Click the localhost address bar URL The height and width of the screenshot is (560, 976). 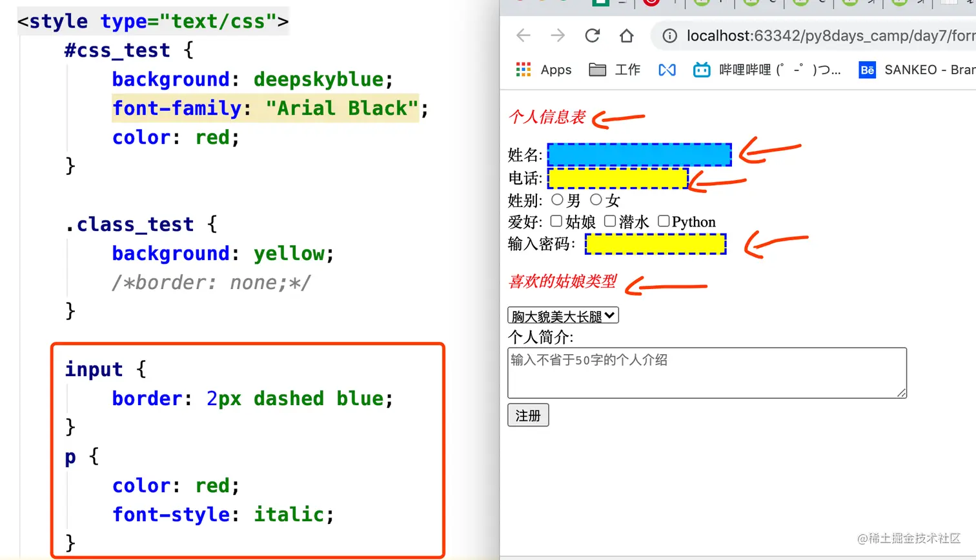pyautogui.click(x=831, y=35)
